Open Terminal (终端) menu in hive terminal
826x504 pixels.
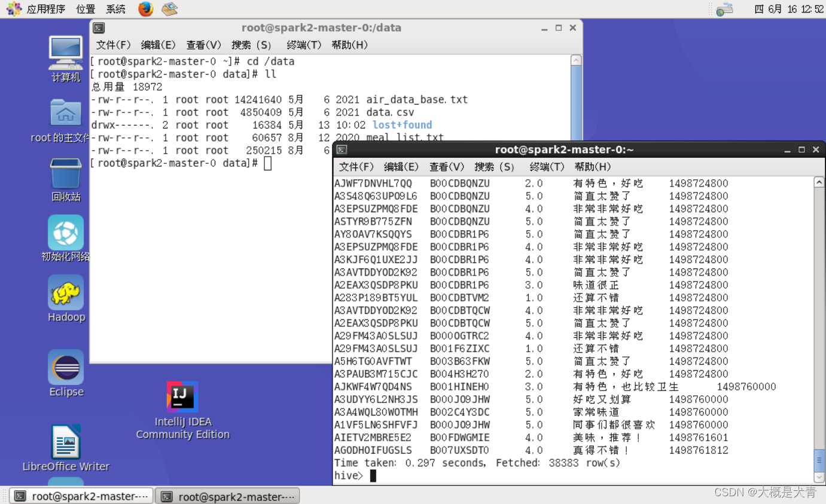[x=547, y=167]
